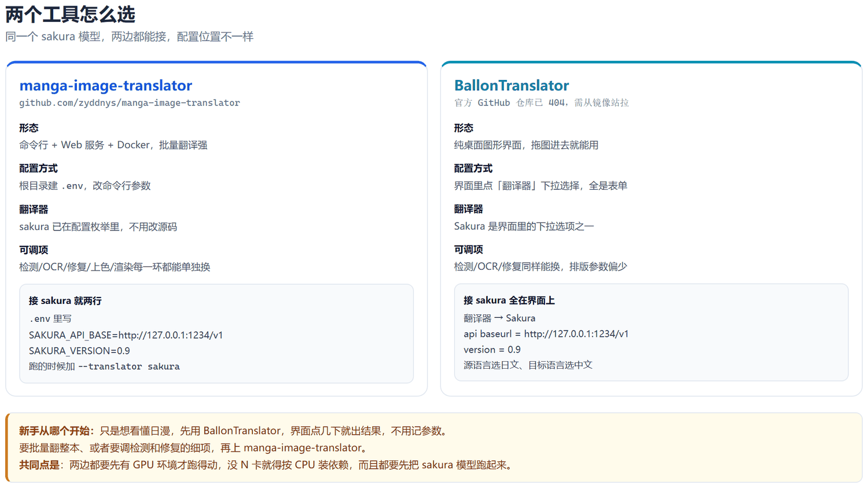Click the bold label 新手从哪个开始
The height and width of the screenshot is (488, 868).
point(54,431)
